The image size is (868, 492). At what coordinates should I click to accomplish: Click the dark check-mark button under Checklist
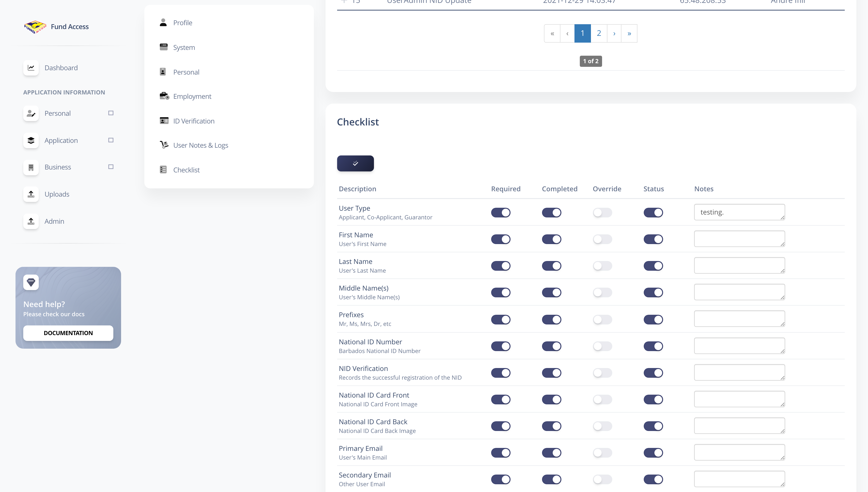[x=355, y=163]
